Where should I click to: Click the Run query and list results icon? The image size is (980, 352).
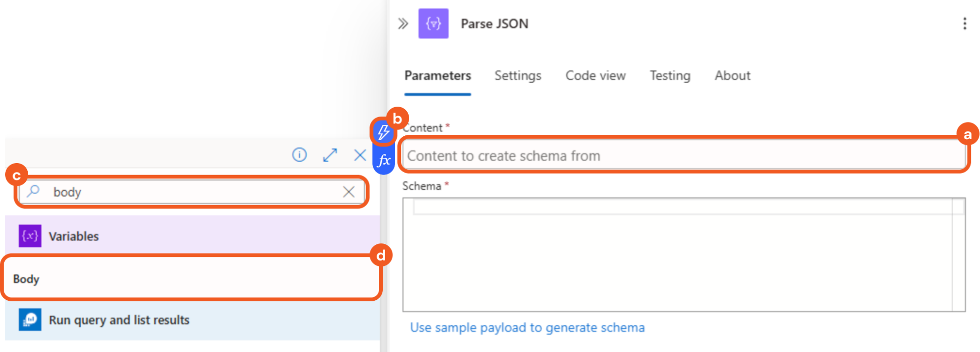coord(30,319)
